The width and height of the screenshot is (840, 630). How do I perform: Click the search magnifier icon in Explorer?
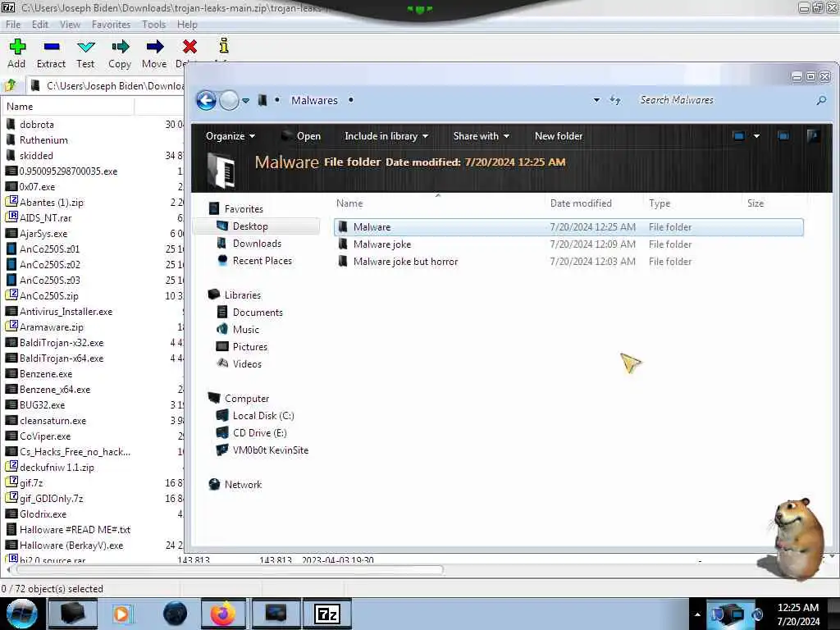(821, 100)
